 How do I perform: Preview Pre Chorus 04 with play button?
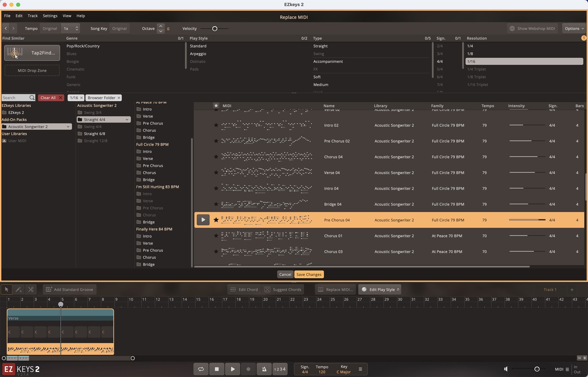coord(203,220)
